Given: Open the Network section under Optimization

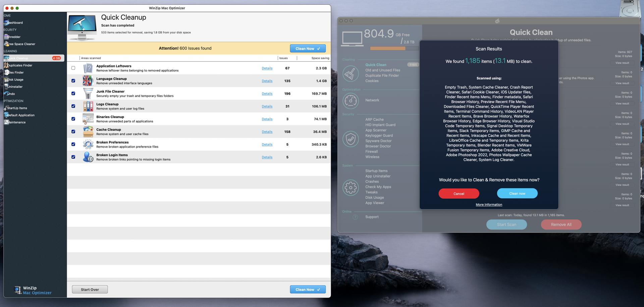Looking at the screenshot, I should pyautogui.click(x=372, y=100).
